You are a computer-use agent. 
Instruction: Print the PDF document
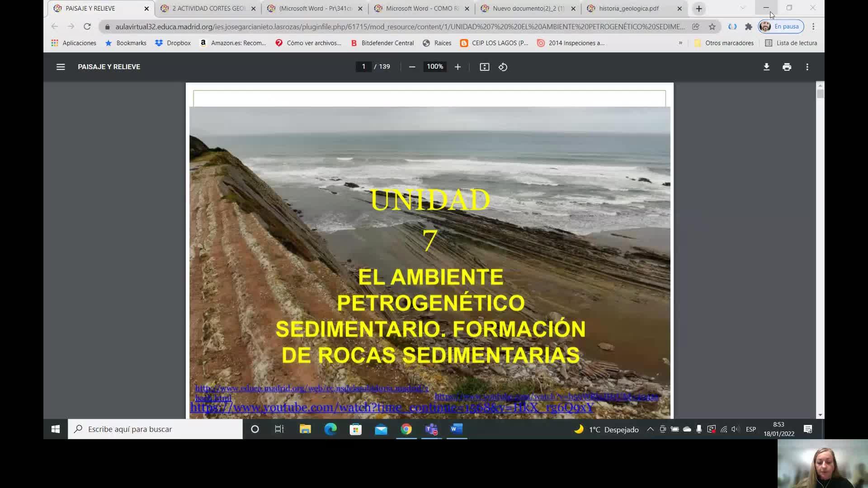787,67
